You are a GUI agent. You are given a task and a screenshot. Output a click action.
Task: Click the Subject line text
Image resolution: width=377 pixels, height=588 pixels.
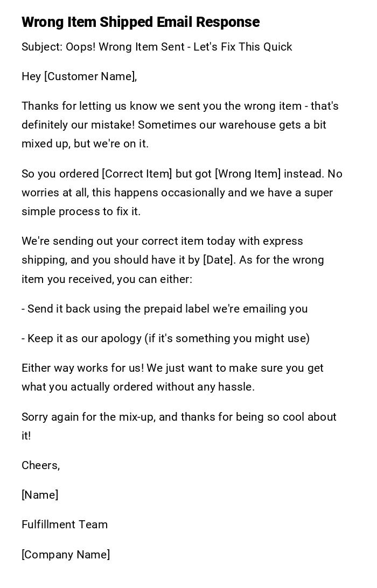157,47
